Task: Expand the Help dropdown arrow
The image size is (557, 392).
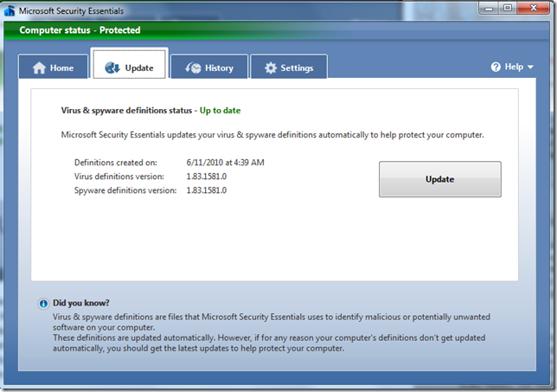Action: (530, 67)
